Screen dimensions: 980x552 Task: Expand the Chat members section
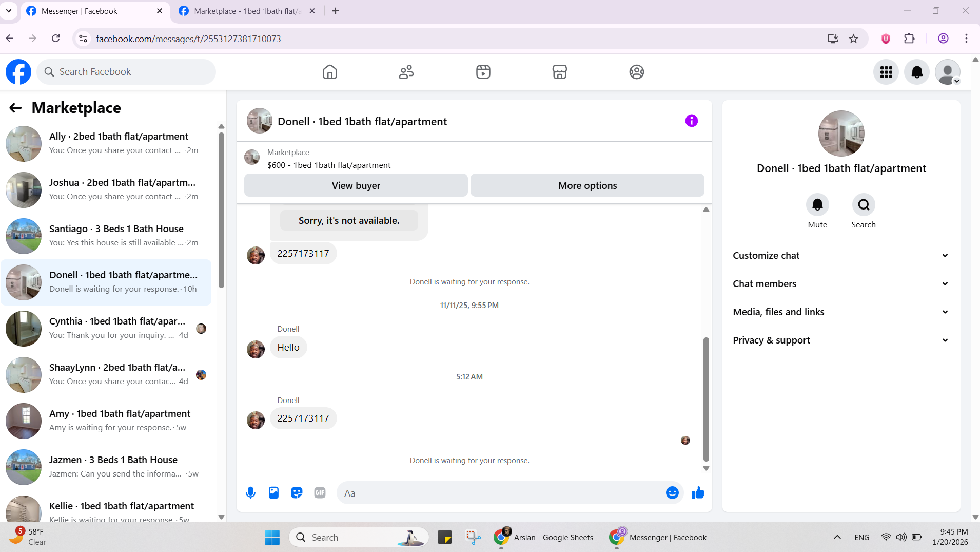point(841,284)
